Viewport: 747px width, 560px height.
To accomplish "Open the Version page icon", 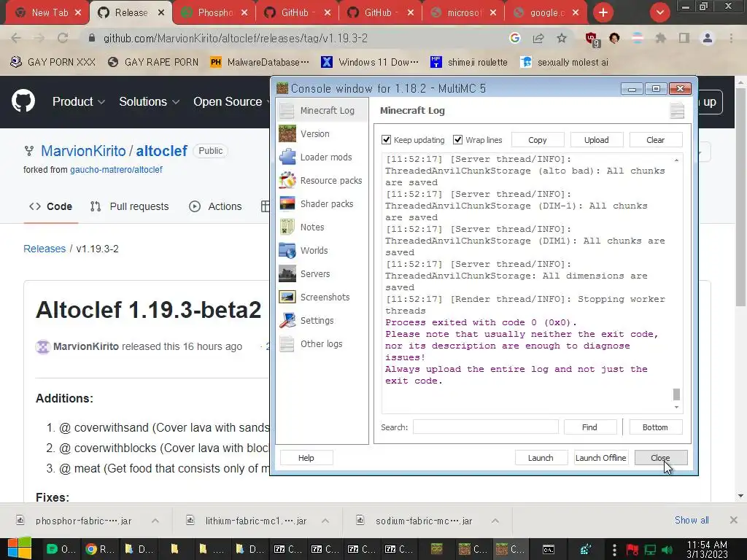I will coord(287,134).
